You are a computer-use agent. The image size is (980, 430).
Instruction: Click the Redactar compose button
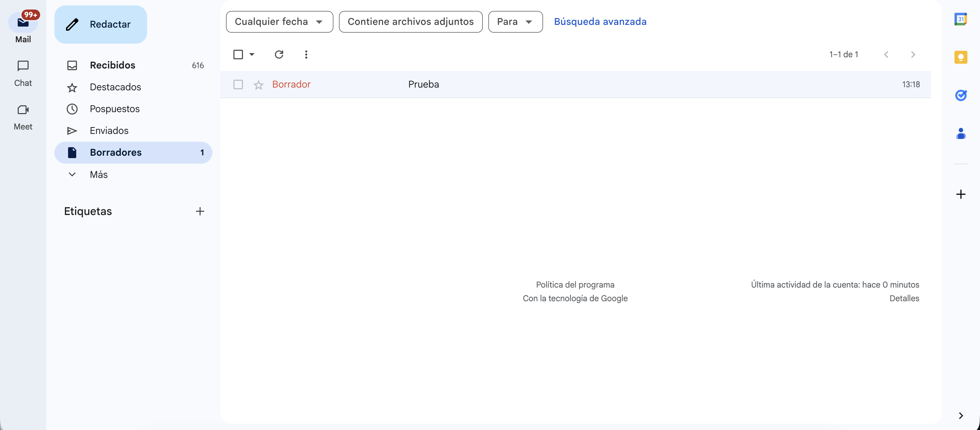(101, 25)
